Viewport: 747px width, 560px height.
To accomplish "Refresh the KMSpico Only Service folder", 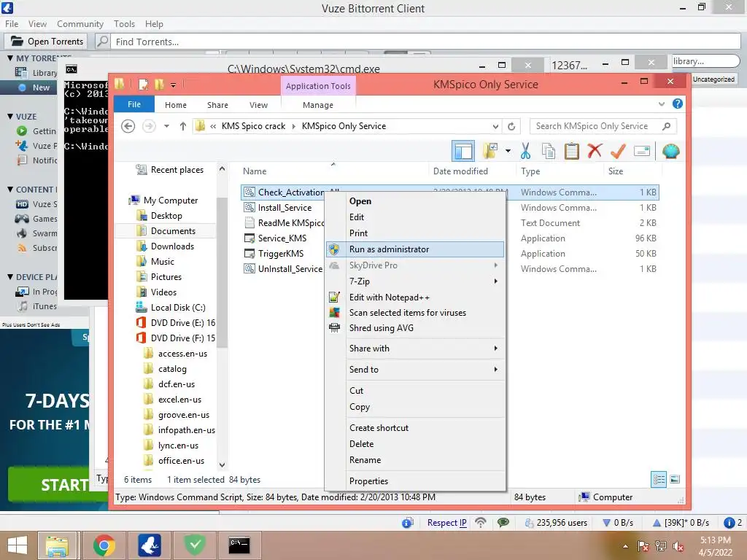I will [x=511, y=126].
